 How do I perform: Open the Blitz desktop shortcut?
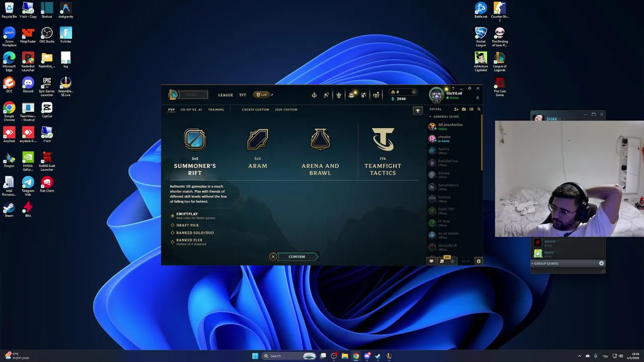pos(28,209)
